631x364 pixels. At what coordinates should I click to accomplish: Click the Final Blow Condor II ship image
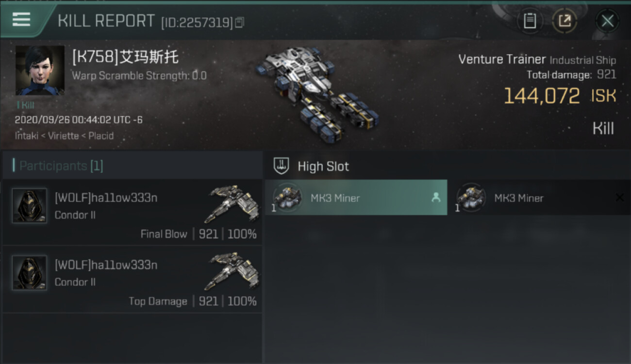pyautogui.click(x=232, y=203)
